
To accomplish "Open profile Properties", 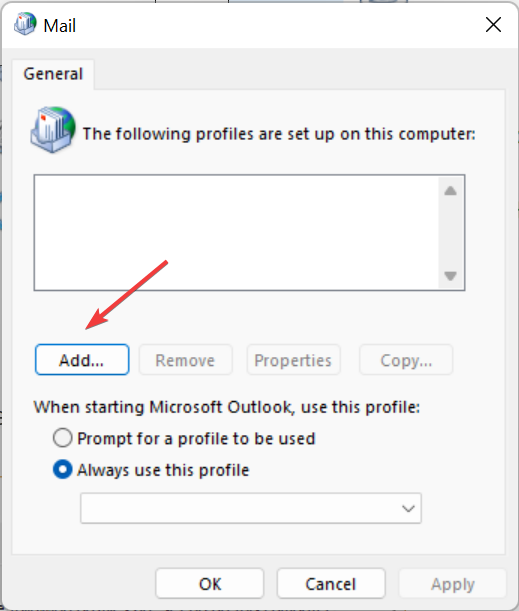I will 293,360.
